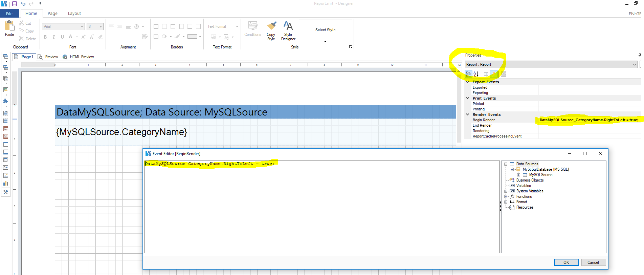The height and width of the screenshot is (275, 644).
Task: Expand the MySQLSource tree node
Action: [519, 175]
